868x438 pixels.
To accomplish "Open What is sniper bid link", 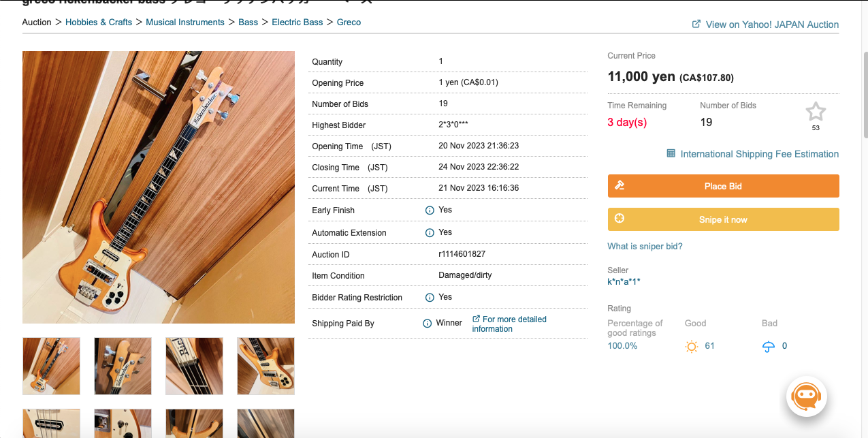I will [x=645, y=246].
